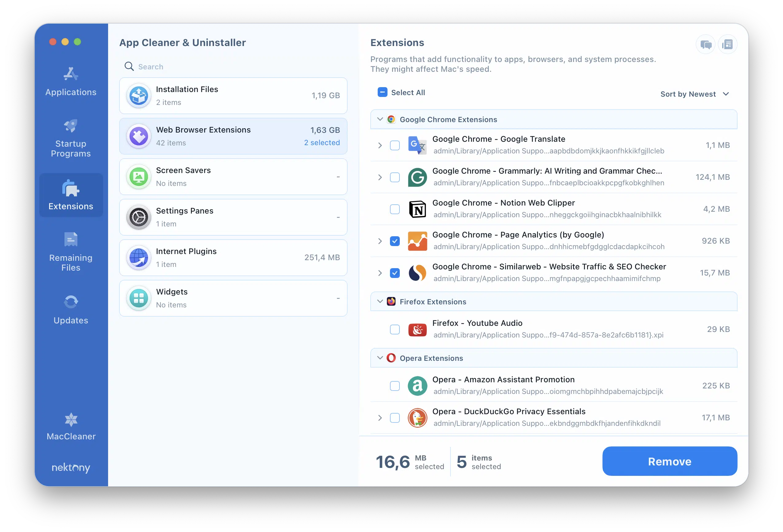The image size is (783, 532).
Task: Click the list view icon top right
Action: [728, 44]
